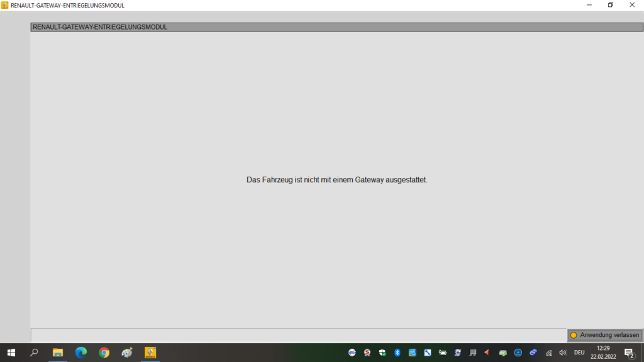Close the Renault Gateway window

tap(632, 5)
